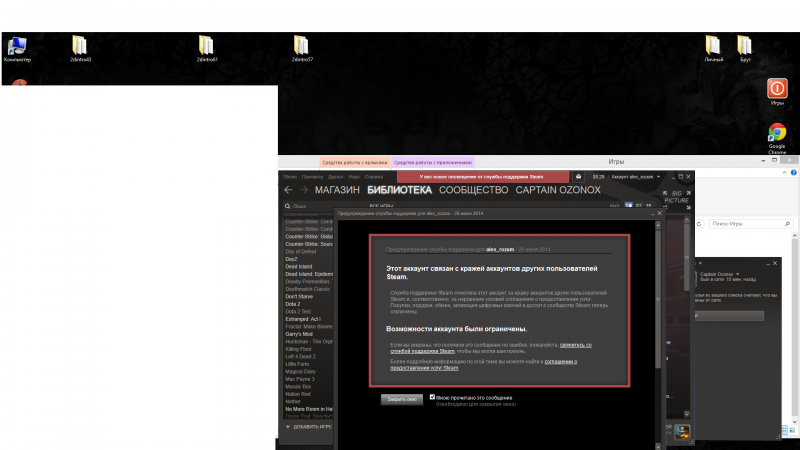Viewport: 800px width, 450px height.
Task: Collapse the Explorer ribbon chevron
Action: pos(785,172)
